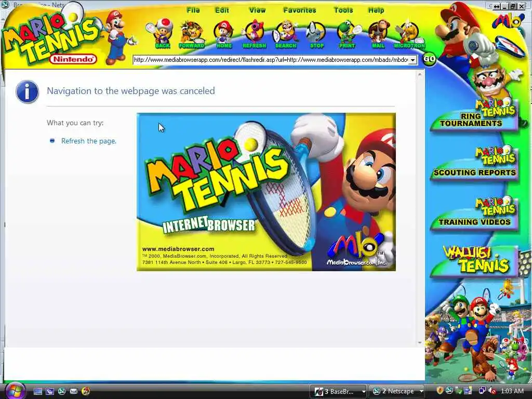Stop loading with the Boo icon
The width and height of the screenshot is (532, 399).
pyautogui.click(x=316, y=34)
